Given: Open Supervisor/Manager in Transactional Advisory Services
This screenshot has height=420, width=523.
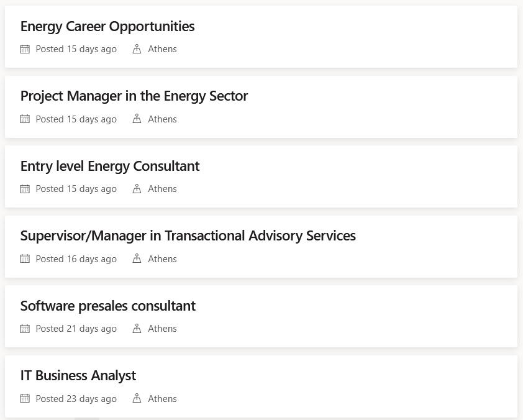Looking at the screenshot, I should pos(188,236).
